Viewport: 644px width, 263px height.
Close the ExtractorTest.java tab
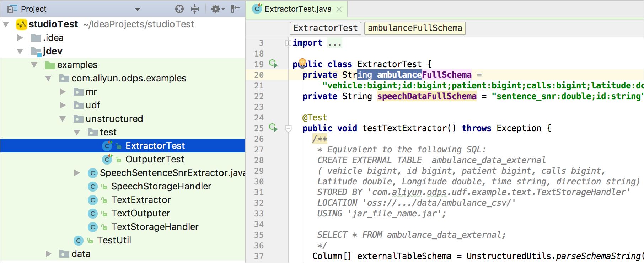click(x=339, y=9)
